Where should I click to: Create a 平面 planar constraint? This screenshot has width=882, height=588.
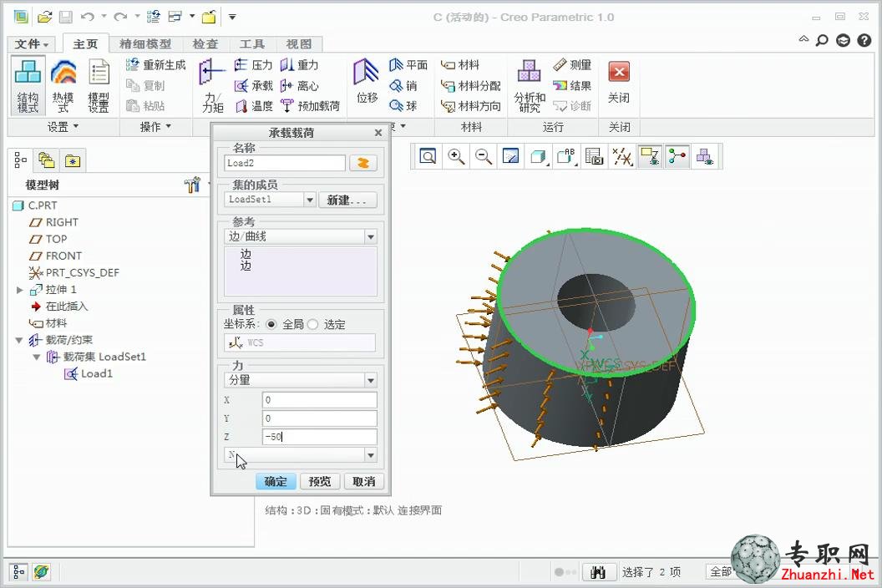[x=408, y=64]
